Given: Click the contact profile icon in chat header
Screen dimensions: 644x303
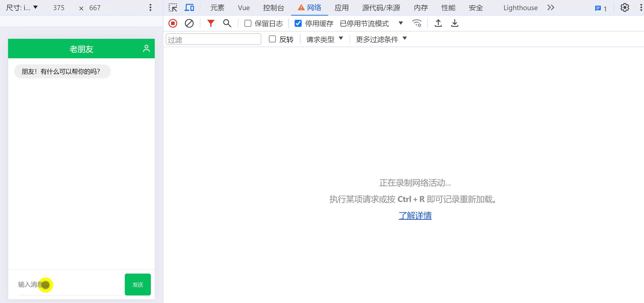Looking at the screenshot, I should click(146, 48).
